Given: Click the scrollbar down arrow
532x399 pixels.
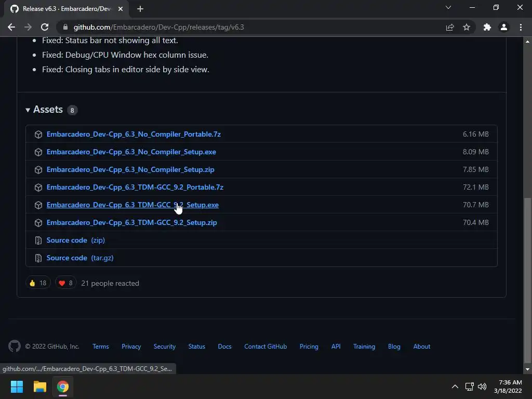Looking at the screenshot, I should [x=527, y=369].
